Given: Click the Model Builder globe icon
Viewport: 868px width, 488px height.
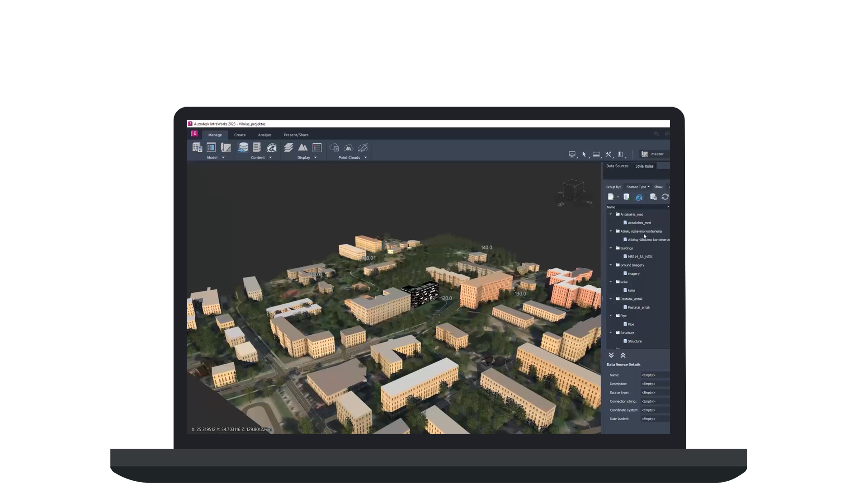Looking at the screenshot, I should pos(272,148).
